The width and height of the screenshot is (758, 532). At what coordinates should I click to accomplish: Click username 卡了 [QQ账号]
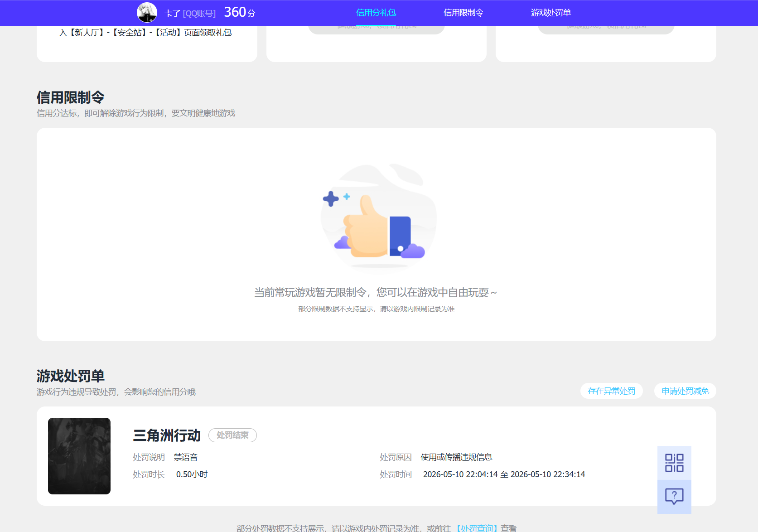point(190,13)
